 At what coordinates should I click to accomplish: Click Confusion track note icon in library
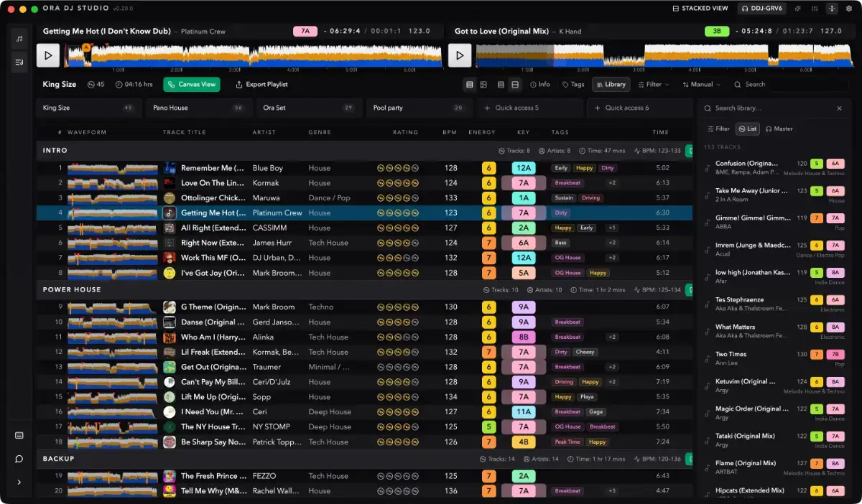707,168
